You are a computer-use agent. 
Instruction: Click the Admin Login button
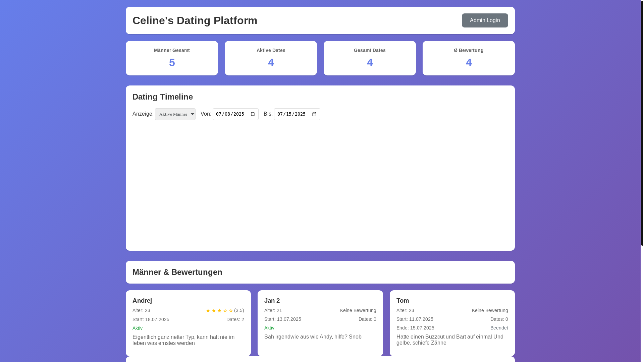point(485,20)
